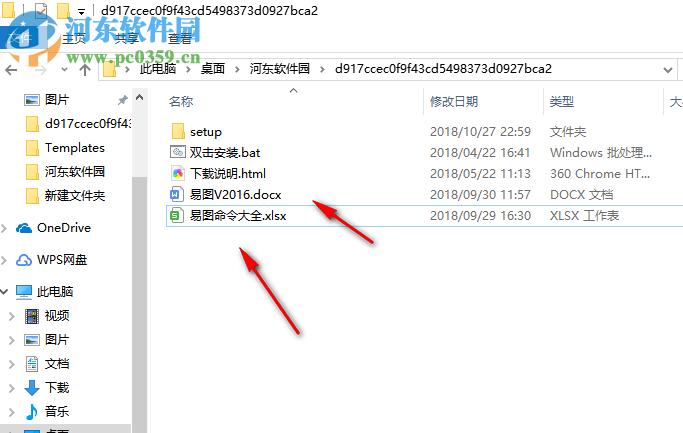
Task: Select 易图命令大全.xlsx spreadsheet icon
Action: pos(176,215)
